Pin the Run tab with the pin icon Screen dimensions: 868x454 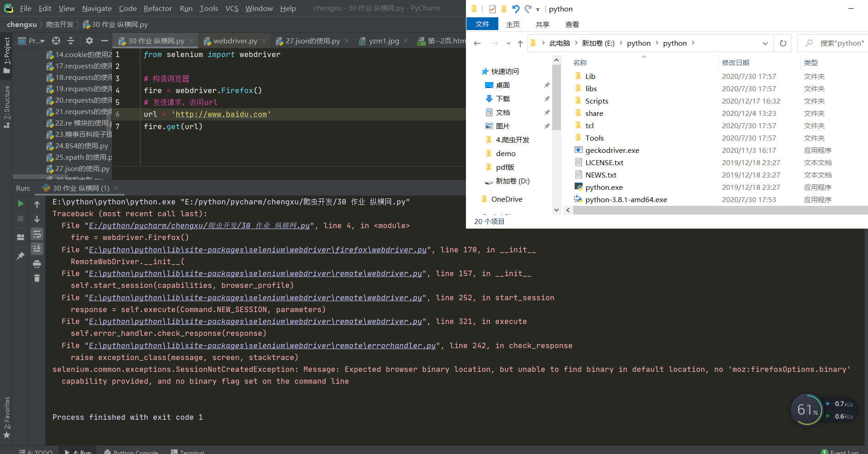21,256
